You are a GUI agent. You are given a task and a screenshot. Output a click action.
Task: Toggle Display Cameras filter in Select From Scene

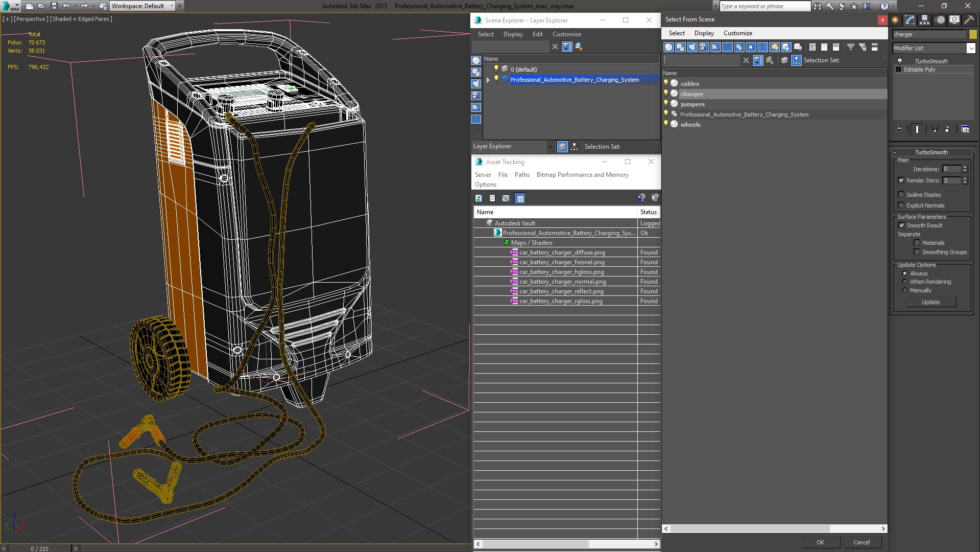pos(704,47)
